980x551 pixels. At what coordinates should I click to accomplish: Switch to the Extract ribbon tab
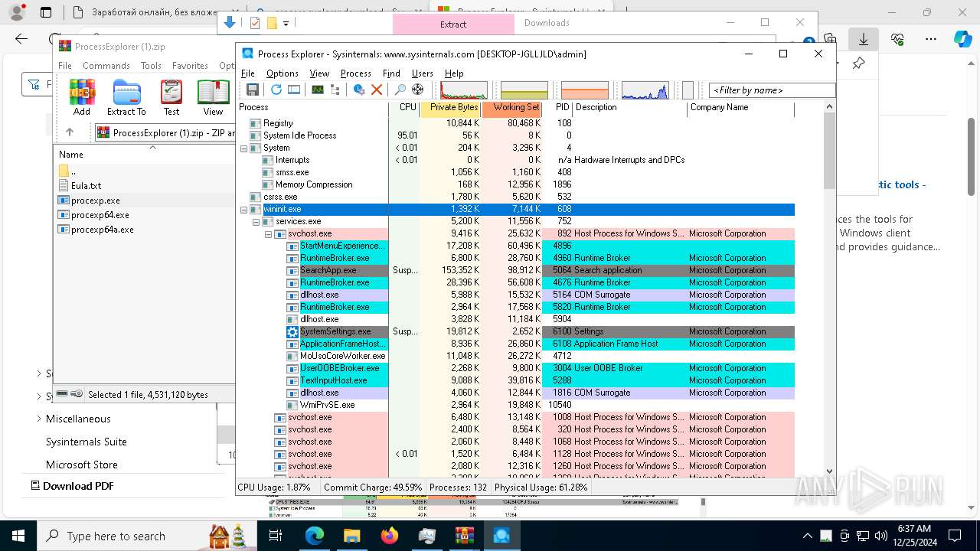coord(453,24)
